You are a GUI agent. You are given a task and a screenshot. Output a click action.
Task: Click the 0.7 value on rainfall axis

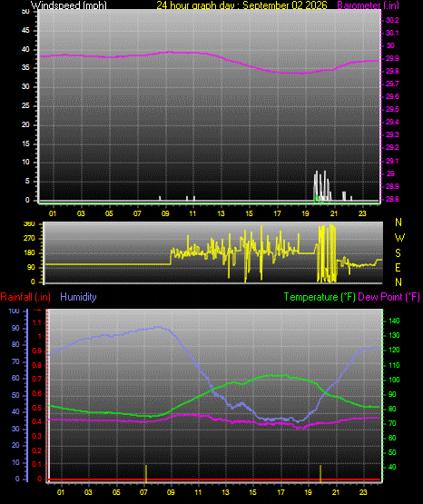37,379
